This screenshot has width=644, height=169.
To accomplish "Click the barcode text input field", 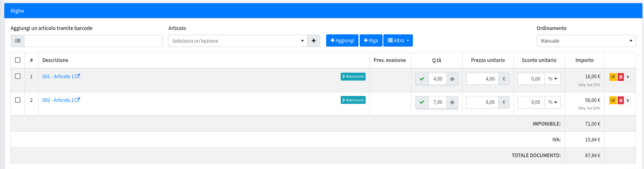I will [x=93, y=41].
